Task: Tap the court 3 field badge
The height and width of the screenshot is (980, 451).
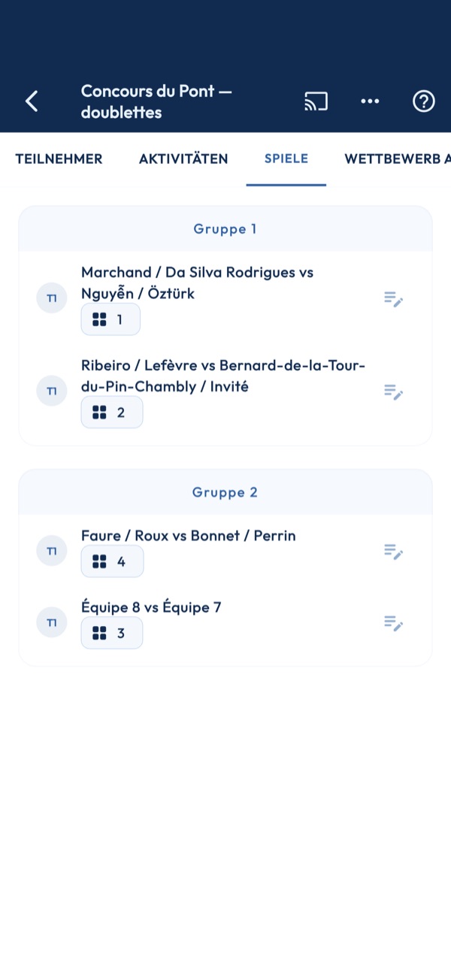Action: point(112,633)
